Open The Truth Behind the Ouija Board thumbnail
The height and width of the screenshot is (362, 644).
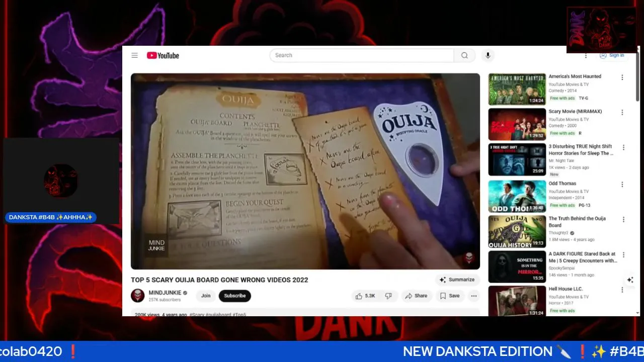click(517, 231)
